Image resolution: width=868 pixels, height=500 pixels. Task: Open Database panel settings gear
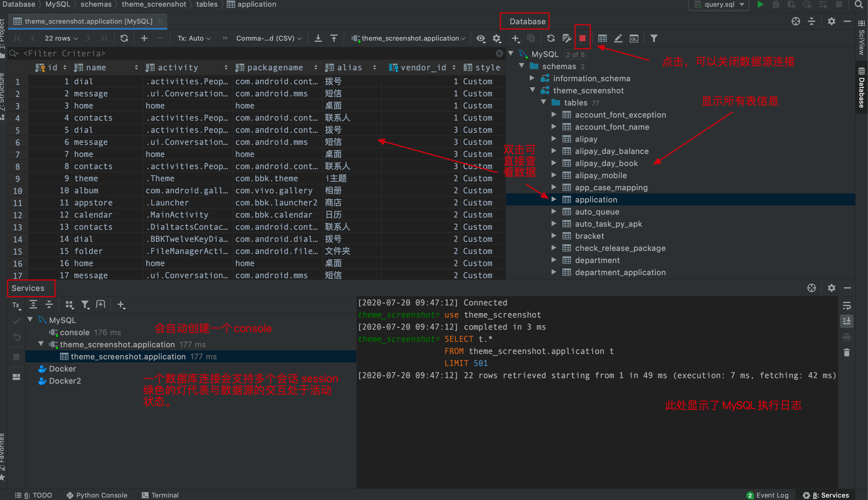[x=831, y=21]
